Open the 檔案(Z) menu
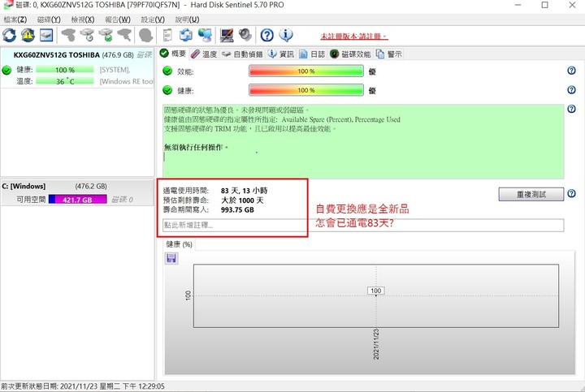585x392 pixels. coord(15,19)
